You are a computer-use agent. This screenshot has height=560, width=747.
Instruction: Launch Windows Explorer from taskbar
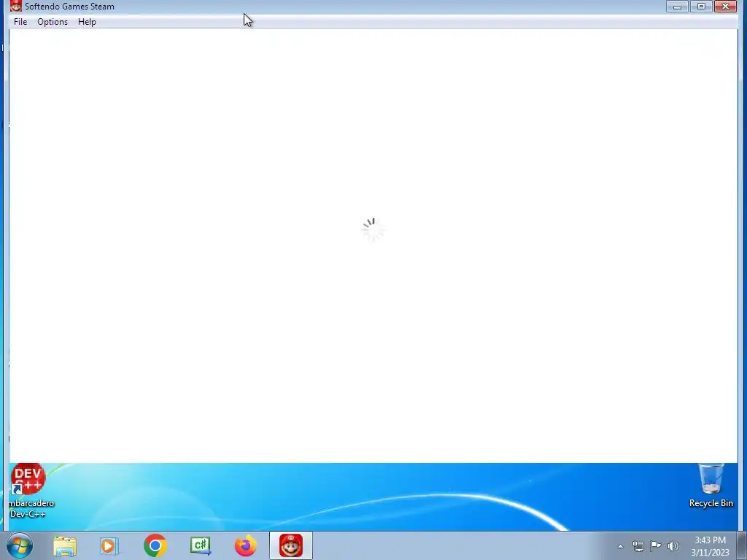point(65,545)
